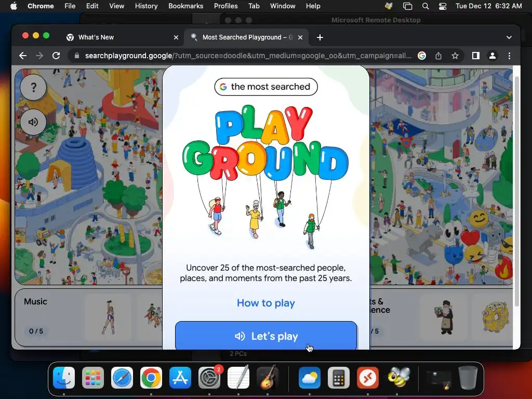532x399 pixels.
Task: Open Chrome from the Dock
Action: 151,378
